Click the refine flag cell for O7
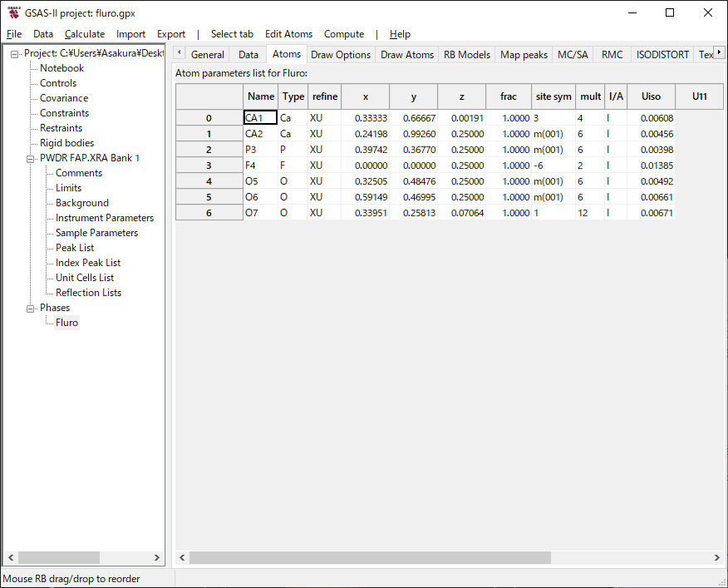The width and height of the screenshot is (728, 588). click(x=324, y=213)
